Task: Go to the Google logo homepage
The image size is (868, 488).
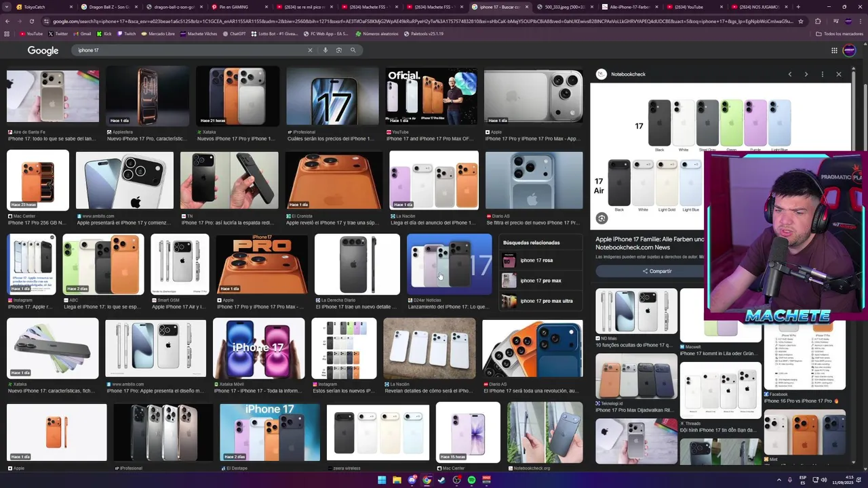Action: click(43, 51)
